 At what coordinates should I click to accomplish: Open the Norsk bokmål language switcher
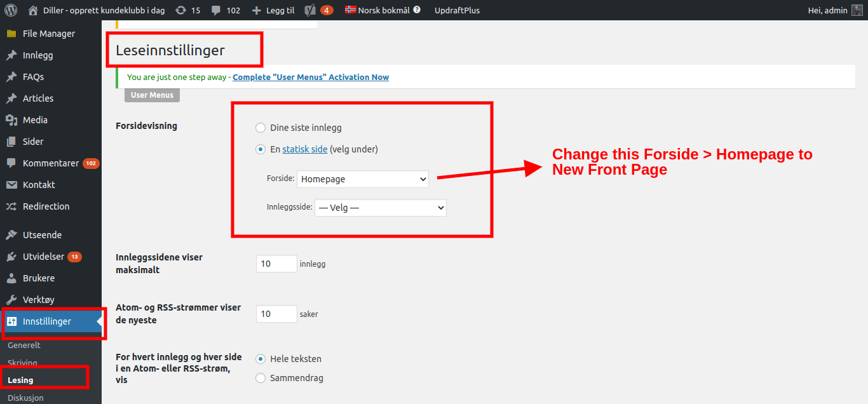point(383,10)
